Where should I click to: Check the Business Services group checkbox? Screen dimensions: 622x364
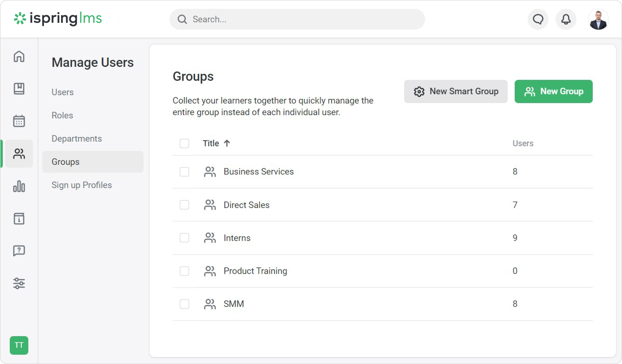pos(184,172)
